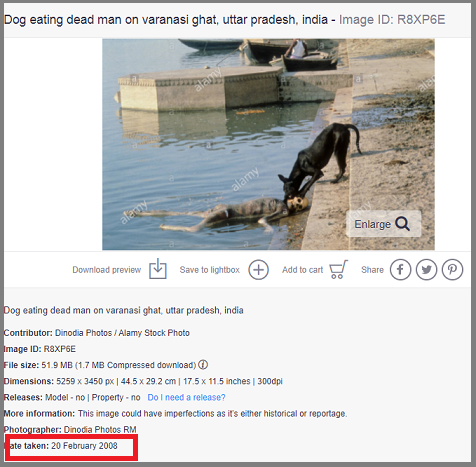
Task: Click the plus circle lightbox icon
Action: 258,270
